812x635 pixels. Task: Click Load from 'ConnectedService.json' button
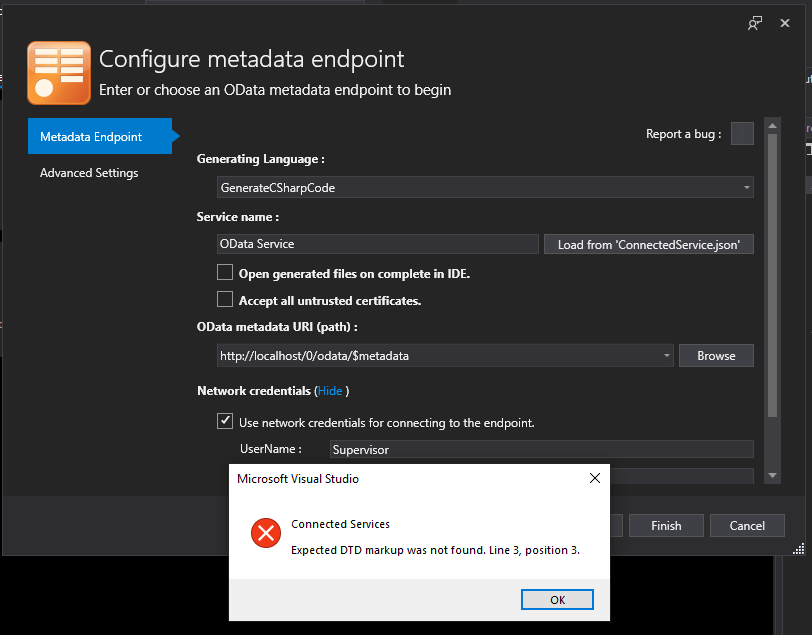click(649, 244)
